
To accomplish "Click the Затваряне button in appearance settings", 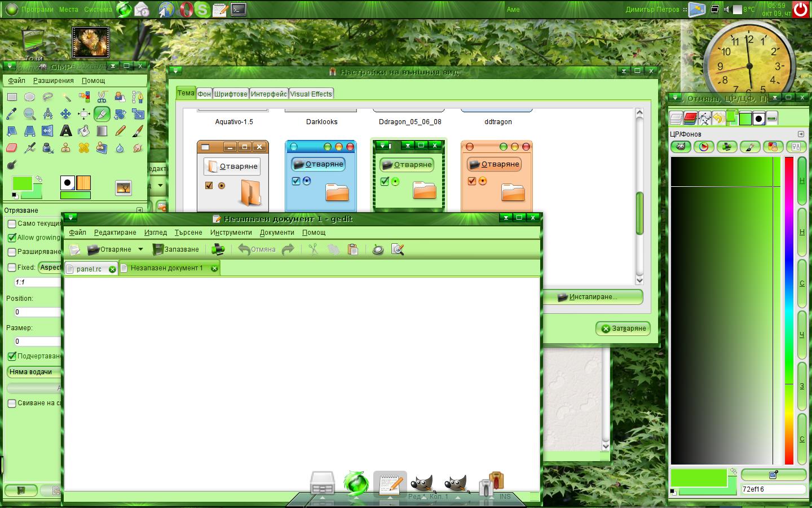I will [x=623, y=329].
